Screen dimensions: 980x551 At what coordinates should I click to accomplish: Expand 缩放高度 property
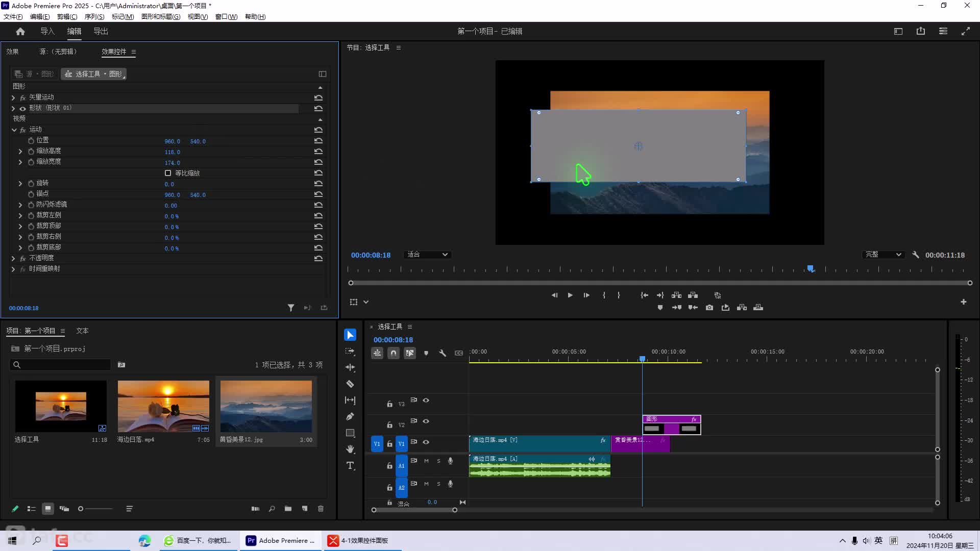(x=20, y=152)
